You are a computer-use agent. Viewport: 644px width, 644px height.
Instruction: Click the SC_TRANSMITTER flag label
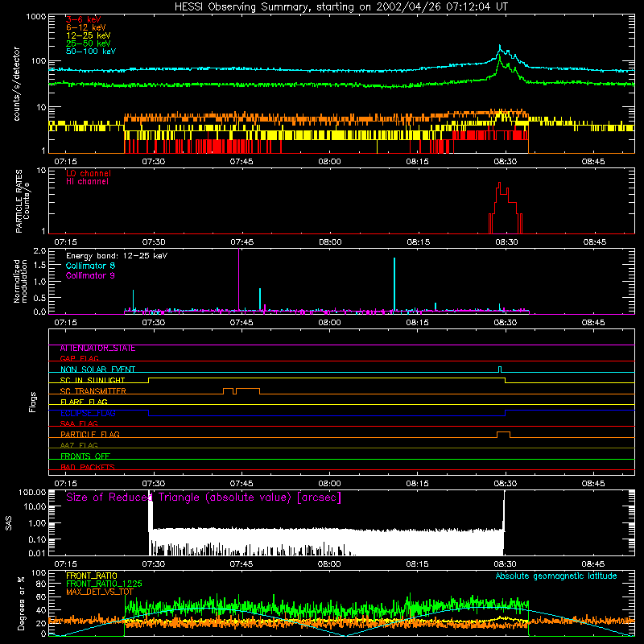pyautogui.click(x=93, y=391)
